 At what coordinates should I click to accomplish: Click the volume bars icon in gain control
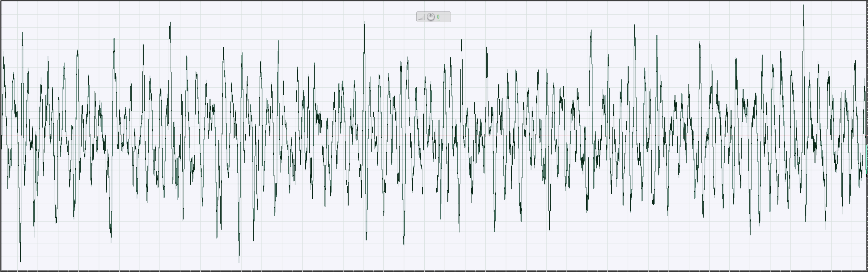coord(421,18)
